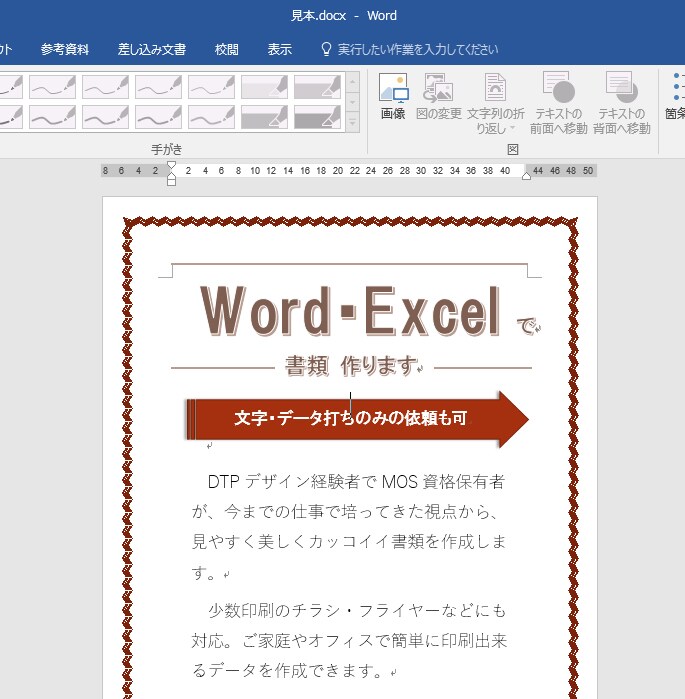The width and height of the screenshot is (685, 699).
Task: Click the 実行したい作業を入力してください search box
Action: (418, 49)
